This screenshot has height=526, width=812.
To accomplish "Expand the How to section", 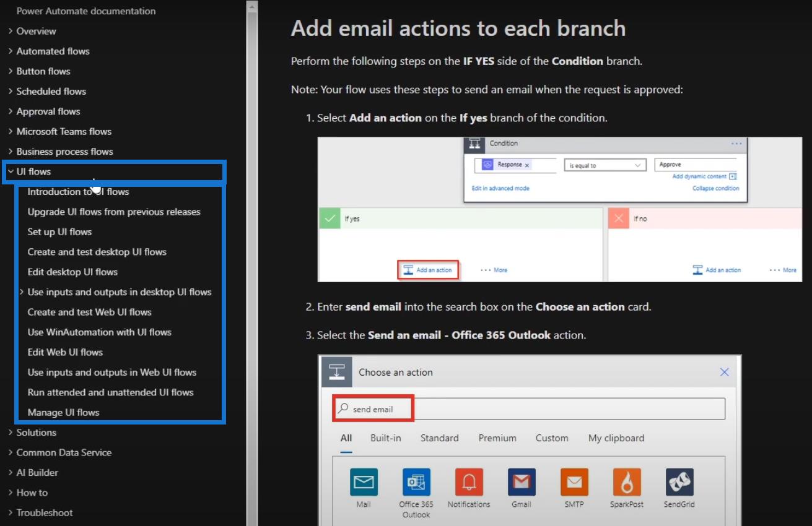I will click(11, 493).
